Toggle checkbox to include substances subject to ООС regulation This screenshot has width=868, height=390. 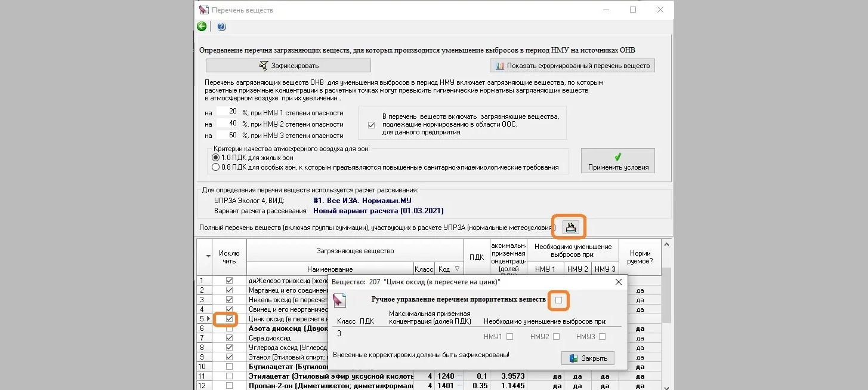pyautogui.click(x=372, y=125)
